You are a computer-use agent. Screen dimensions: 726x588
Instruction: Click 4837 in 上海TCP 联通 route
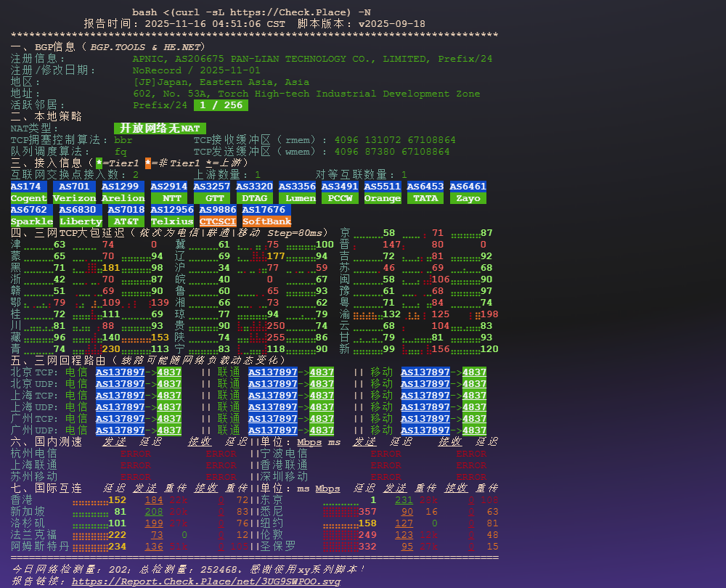322,396
